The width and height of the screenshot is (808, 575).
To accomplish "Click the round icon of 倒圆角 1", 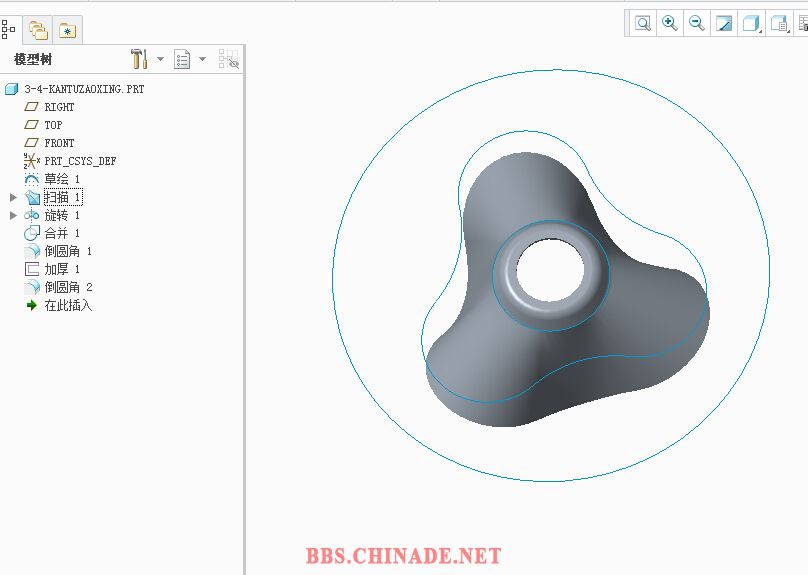I will point(32,251).
